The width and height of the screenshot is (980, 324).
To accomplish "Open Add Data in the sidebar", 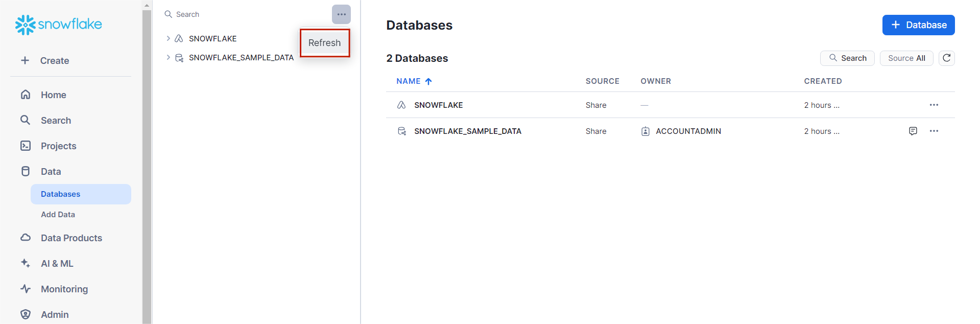I will pyautogui.click(x=58, y=215).
